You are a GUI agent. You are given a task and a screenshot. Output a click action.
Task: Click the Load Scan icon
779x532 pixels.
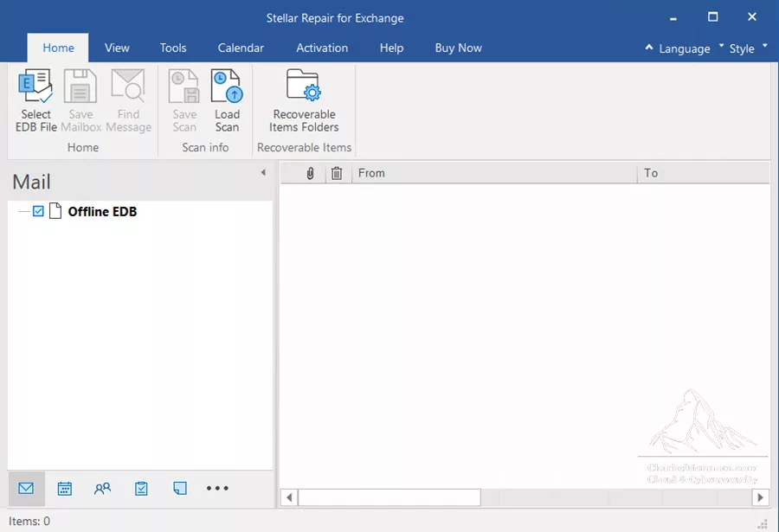[x=227, y=87]
